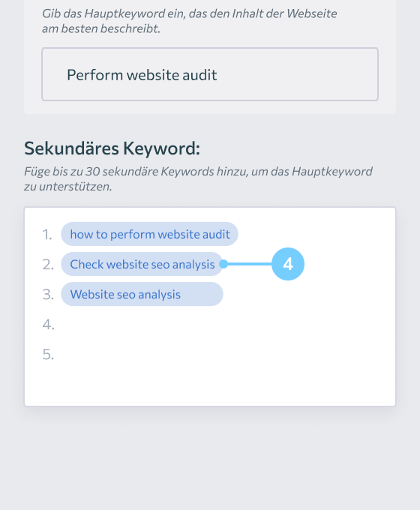
Task: Click the '1.' list number marker
Action: 47,234
